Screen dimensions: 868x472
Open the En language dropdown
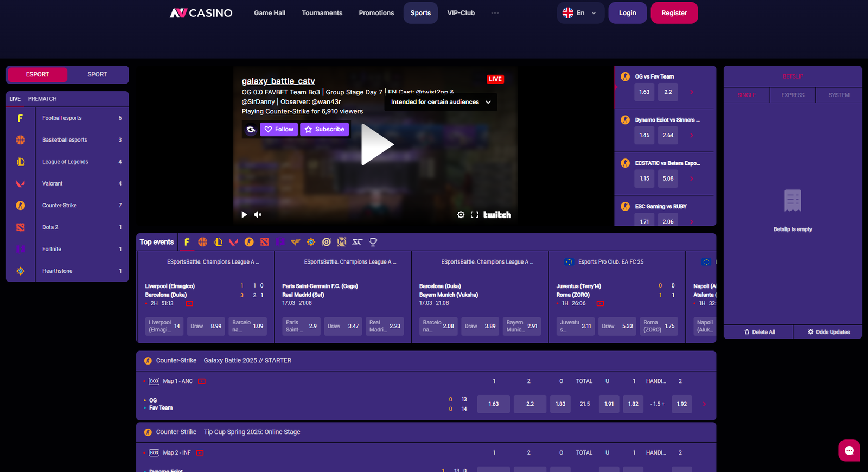580,13
